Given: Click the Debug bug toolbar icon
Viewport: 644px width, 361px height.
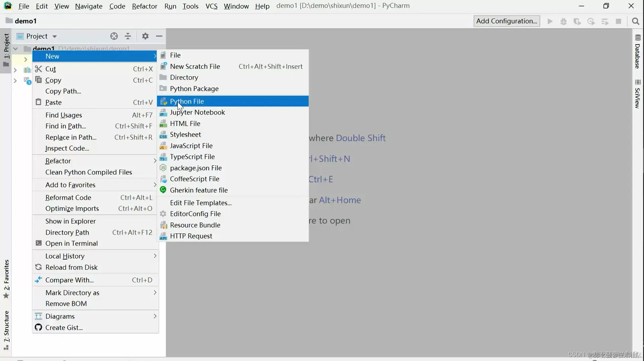Looking at the screenshot, I should [563, 21].
